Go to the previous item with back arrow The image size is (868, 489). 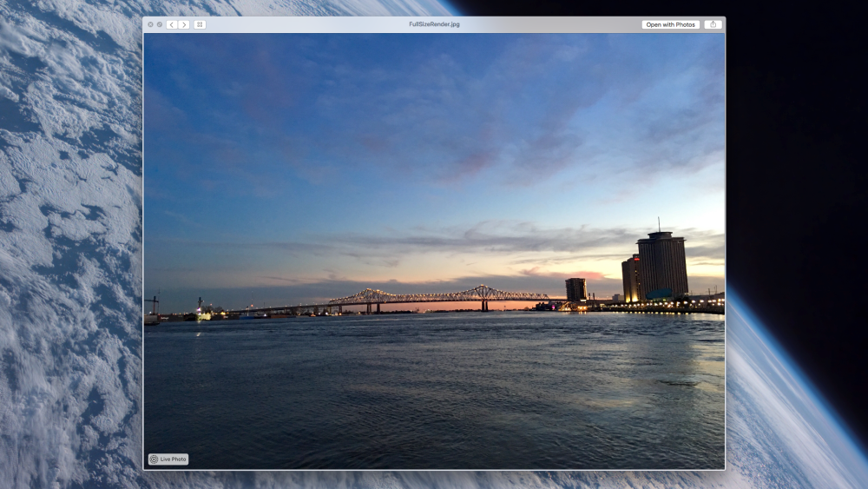click(172, 24)
